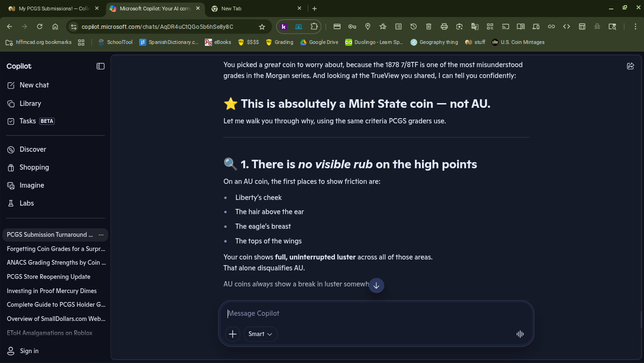Screen dimensions: 644x363
Task: Open Overview of SmallDollars.com chat
Action: tap(56, 319)
